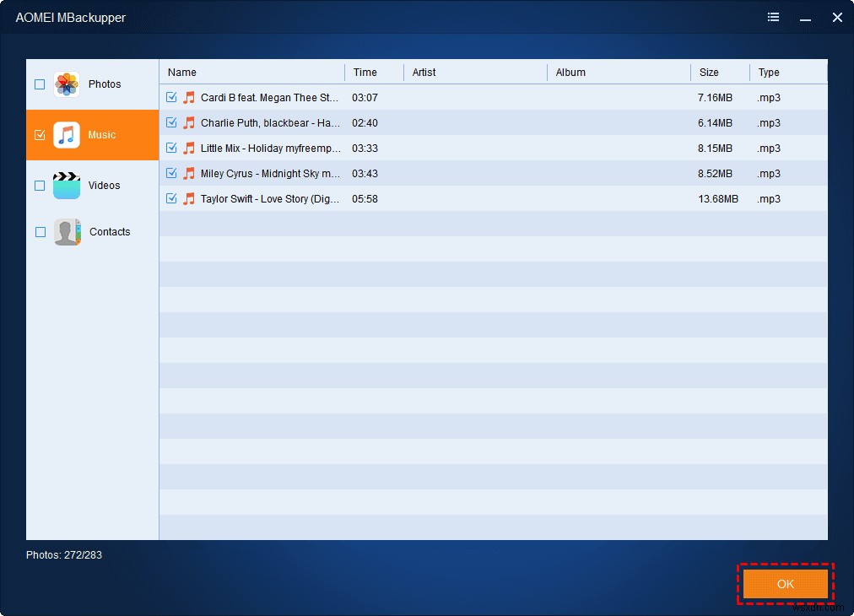The height and width of the screenshot is (616, 854).
Task: Sort the list by the Size column
Action: coord(709,73)
